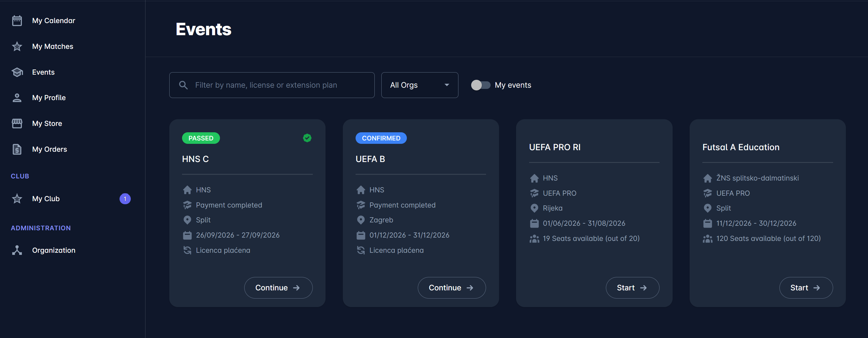Image resolution: width=868 pixels, height=338 pixels.
Task: Enable the My events toggle
Action: click(x=480, y=85)
